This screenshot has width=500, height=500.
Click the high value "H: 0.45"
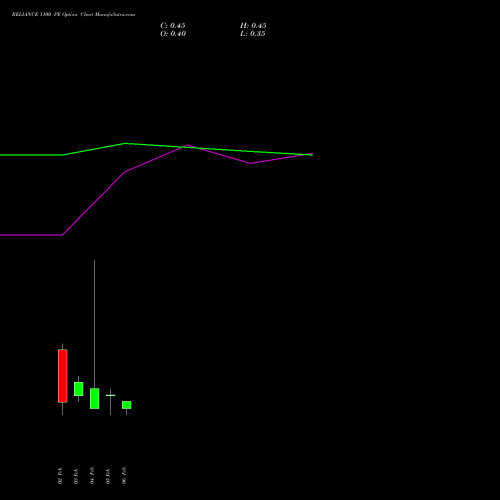pos(253,26)
